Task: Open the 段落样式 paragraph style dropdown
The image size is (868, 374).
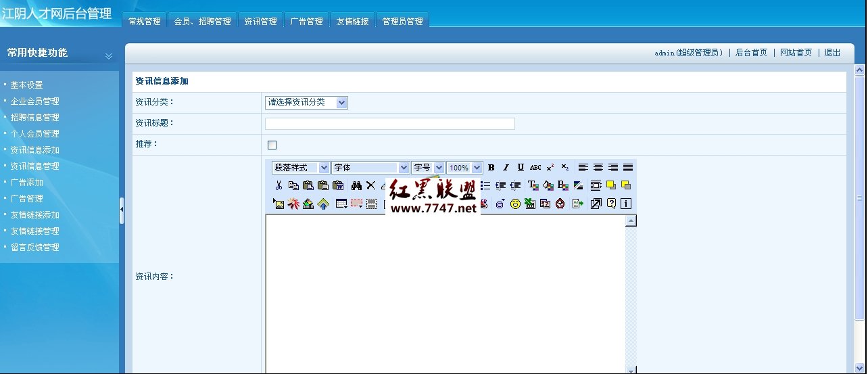Action: 301,168
